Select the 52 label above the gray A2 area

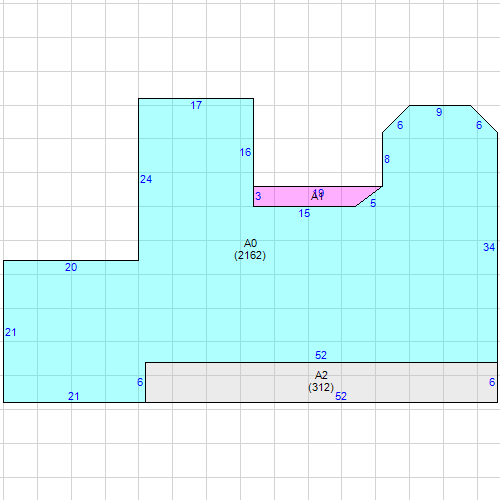click(321, 355)
